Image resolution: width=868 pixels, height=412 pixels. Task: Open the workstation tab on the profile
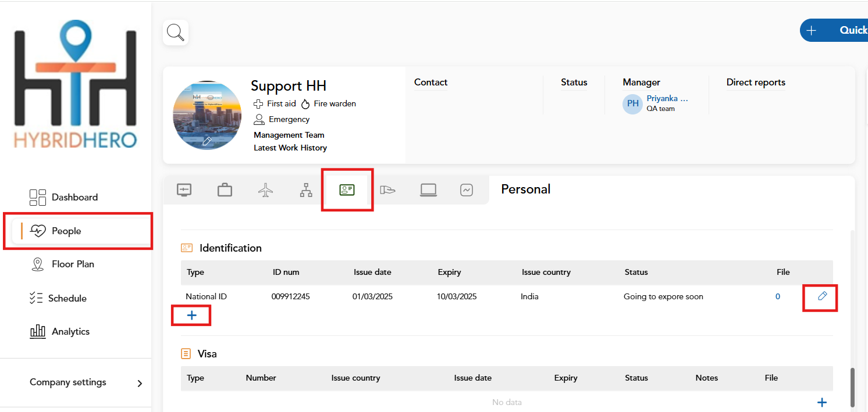(x=184, y=189)
